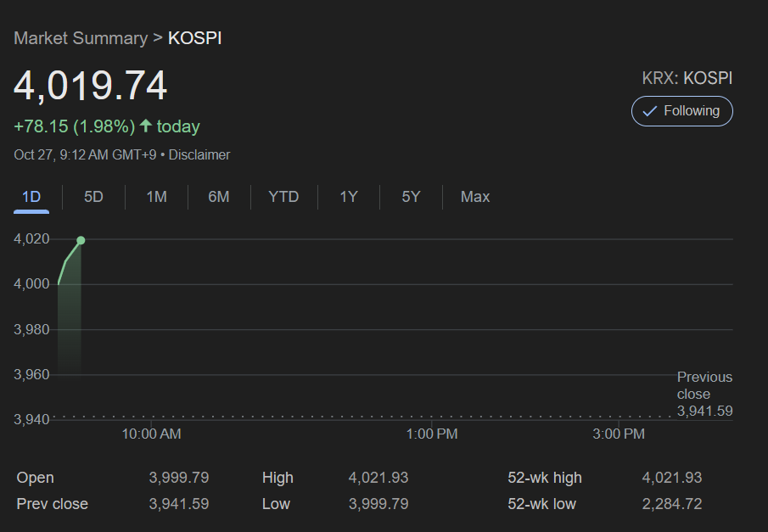Open the Disclaimer link
Viewport: 768px width, 532px height.
pyautogui.click(x=199, y=154)
